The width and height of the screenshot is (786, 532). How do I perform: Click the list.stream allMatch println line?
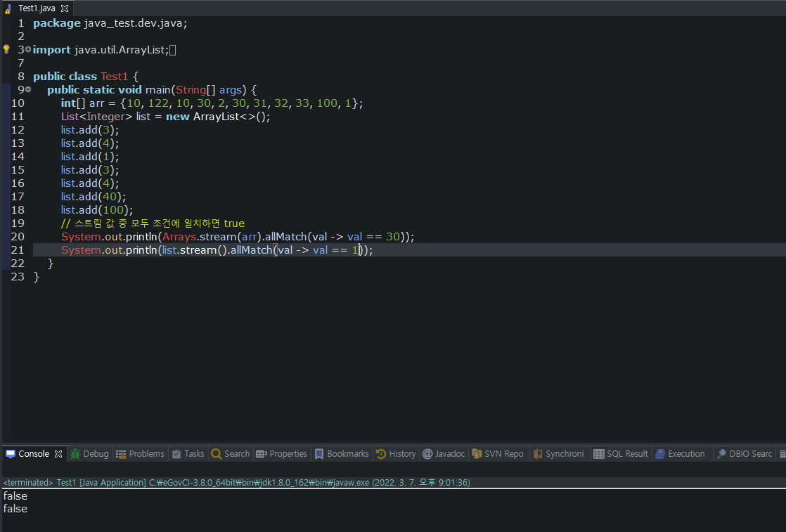click(217, 250)
